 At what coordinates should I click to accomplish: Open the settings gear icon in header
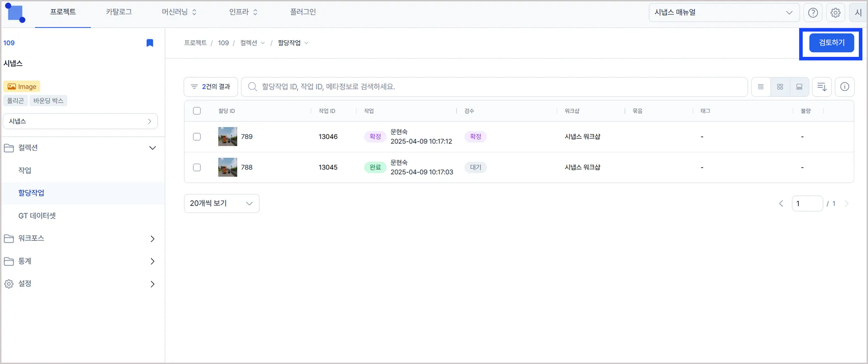point(835,13)
